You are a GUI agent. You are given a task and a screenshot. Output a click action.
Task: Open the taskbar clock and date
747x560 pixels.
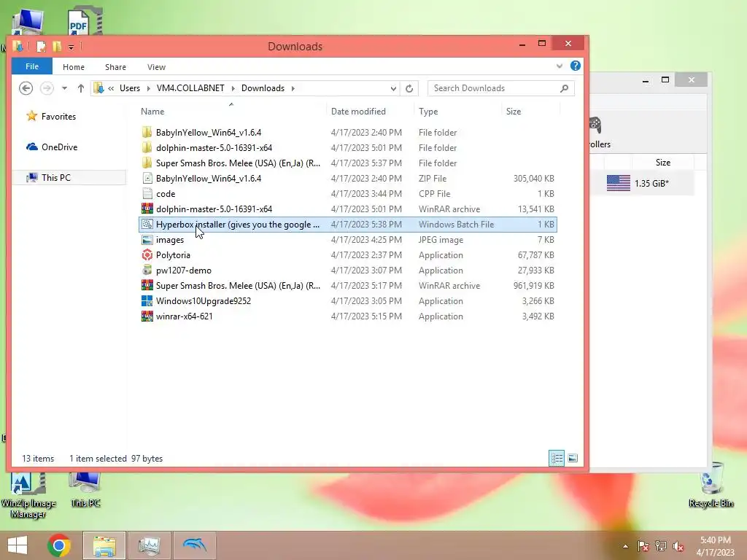(x=715, y=546)
